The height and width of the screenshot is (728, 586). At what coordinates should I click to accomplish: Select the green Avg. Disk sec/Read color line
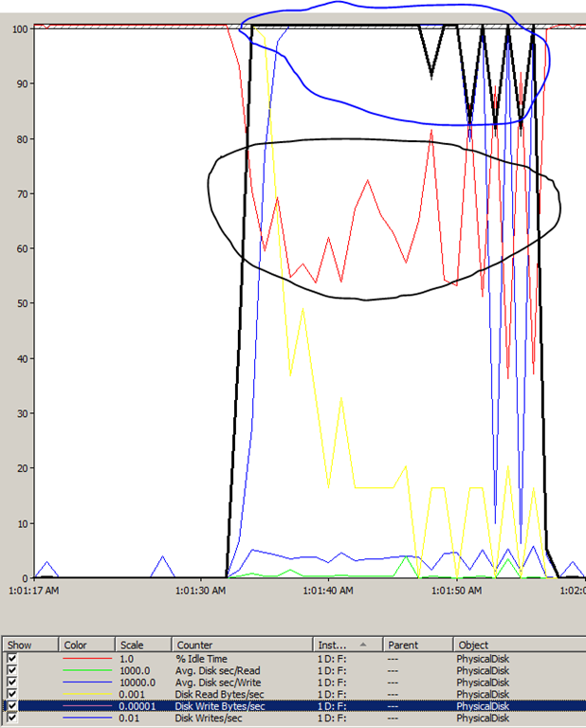coord(86,669)
